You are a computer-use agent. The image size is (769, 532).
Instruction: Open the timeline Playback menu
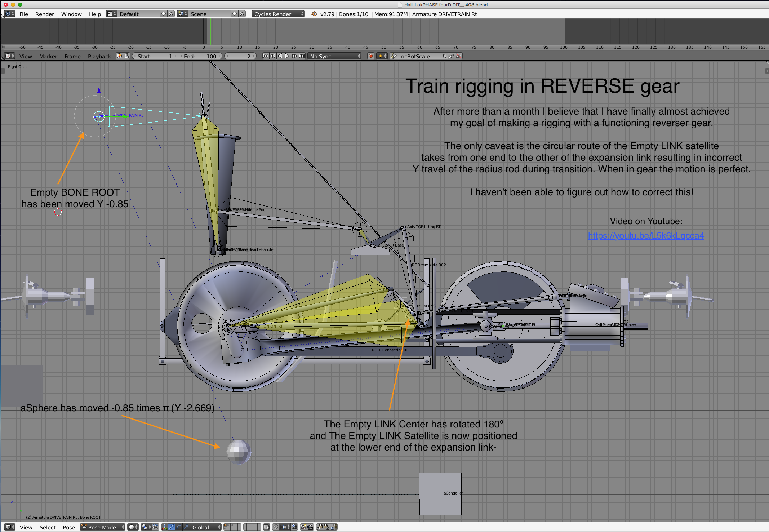pos(99,56)
